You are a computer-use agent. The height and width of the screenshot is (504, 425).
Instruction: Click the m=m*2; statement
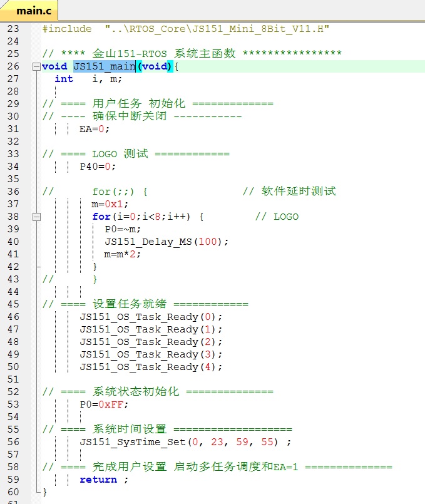[x=123, y=254]
